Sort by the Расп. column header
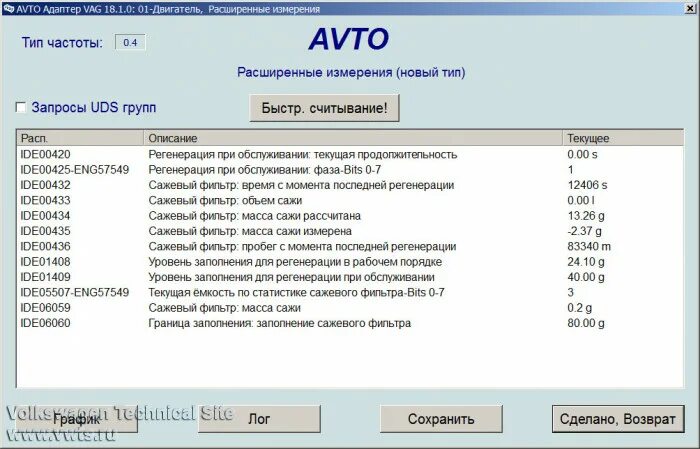This screenshot has height=449, width=700. (x=80, y=138)
